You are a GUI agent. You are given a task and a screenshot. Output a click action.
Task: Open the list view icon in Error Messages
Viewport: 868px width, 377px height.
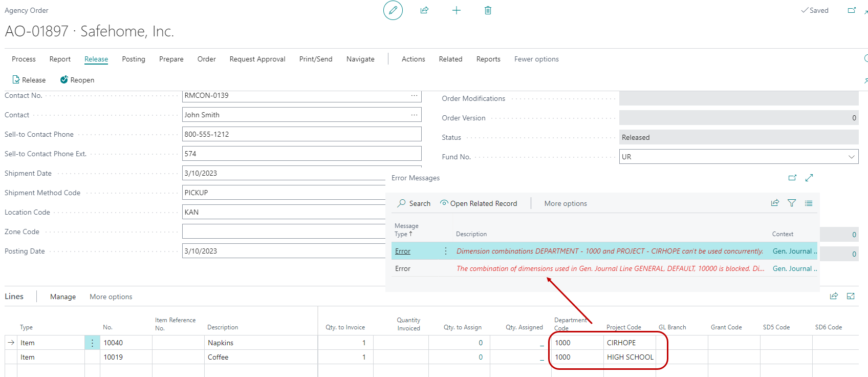(809, 203)
